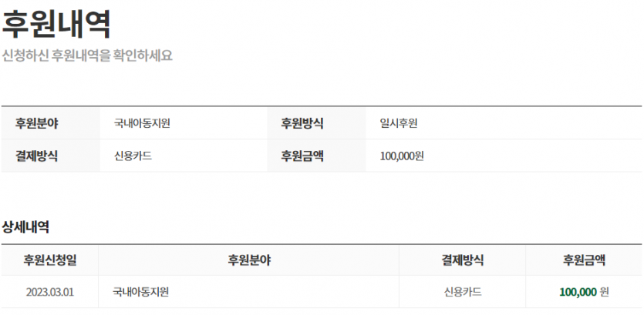Click the 후원내역 page heading
This screenshot has width=644, height=315.
(56, 24)
